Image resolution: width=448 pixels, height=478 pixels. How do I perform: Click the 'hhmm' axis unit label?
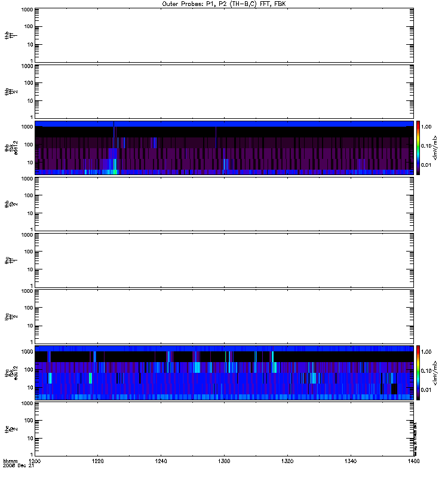click(x=10, y=461)
